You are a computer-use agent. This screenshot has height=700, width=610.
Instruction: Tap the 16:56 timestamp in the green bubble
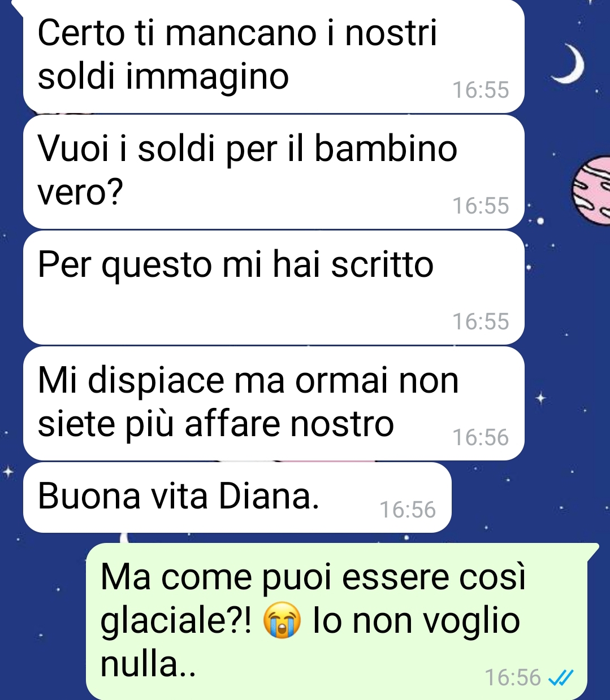(513, 677)
